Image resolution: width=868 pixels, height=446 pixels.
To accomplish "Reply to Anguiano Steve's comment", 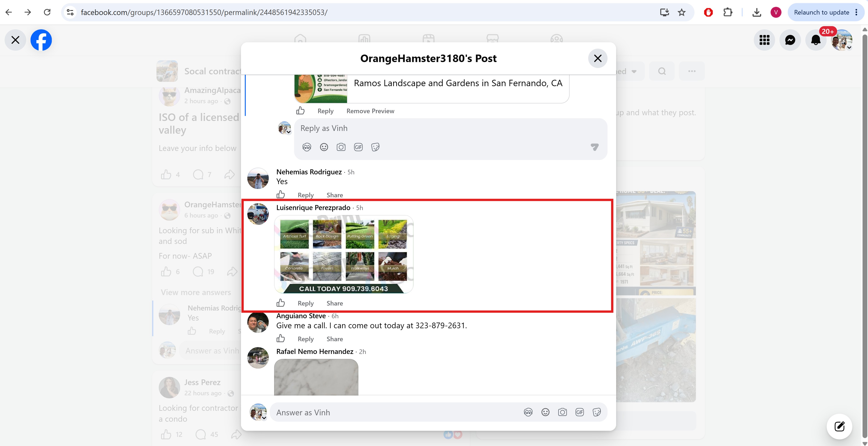I will point(306,339).
